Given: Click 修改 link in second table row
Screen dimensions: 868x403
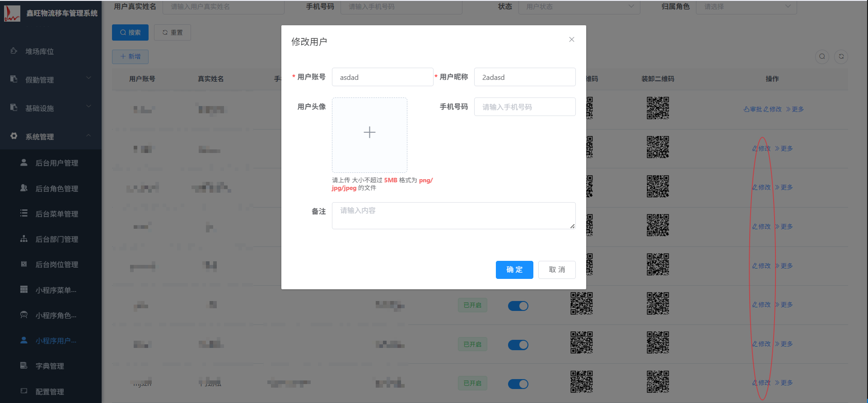Looking at the screenshot, I should [x=761, y=148].
